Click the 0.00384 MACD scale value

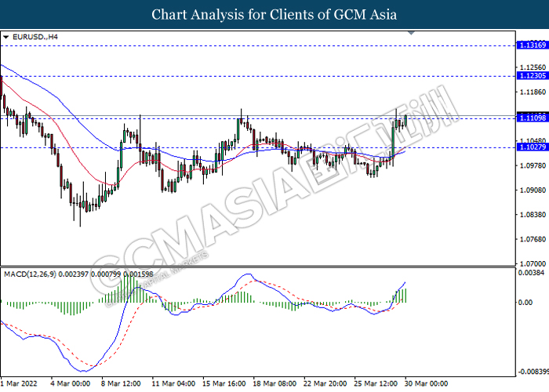click(x=531, y=273)
